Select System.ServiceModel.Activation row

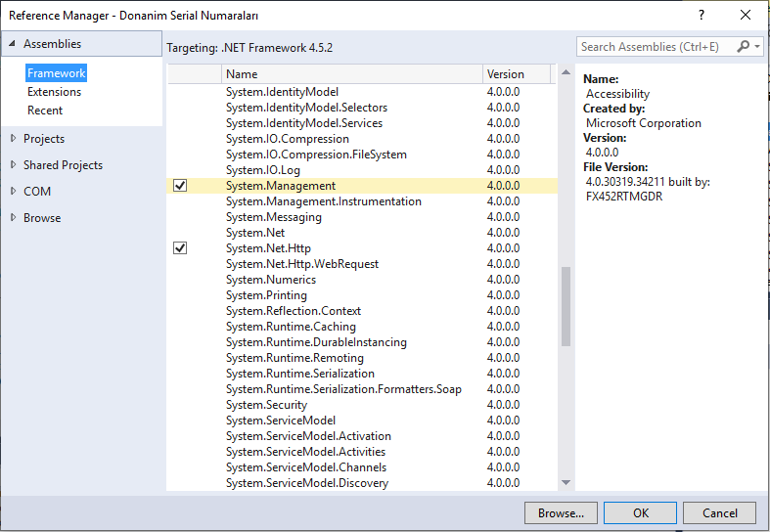[x=362, y=436]
